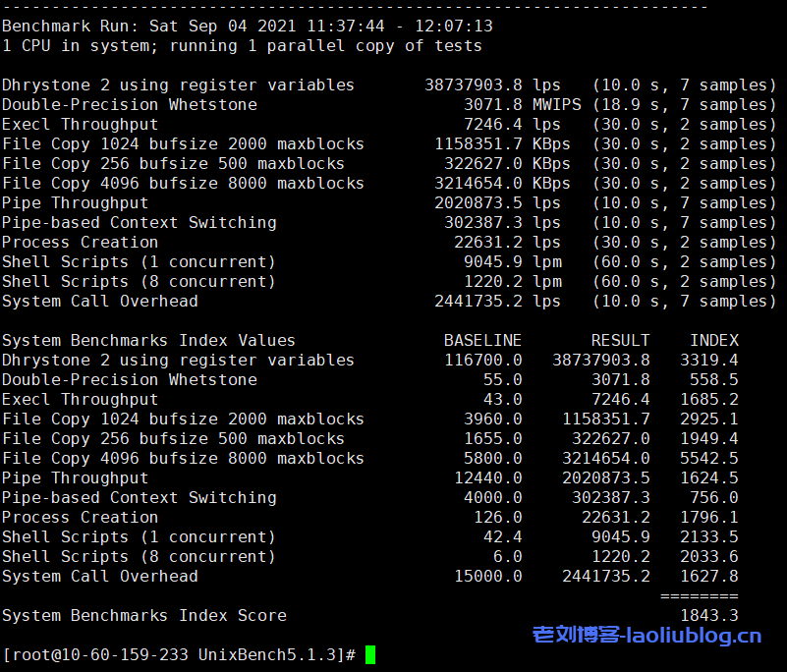Click the Benchmark Run date line
The height and width of the screenshot is (672, 787).
(x=248, y=26)
